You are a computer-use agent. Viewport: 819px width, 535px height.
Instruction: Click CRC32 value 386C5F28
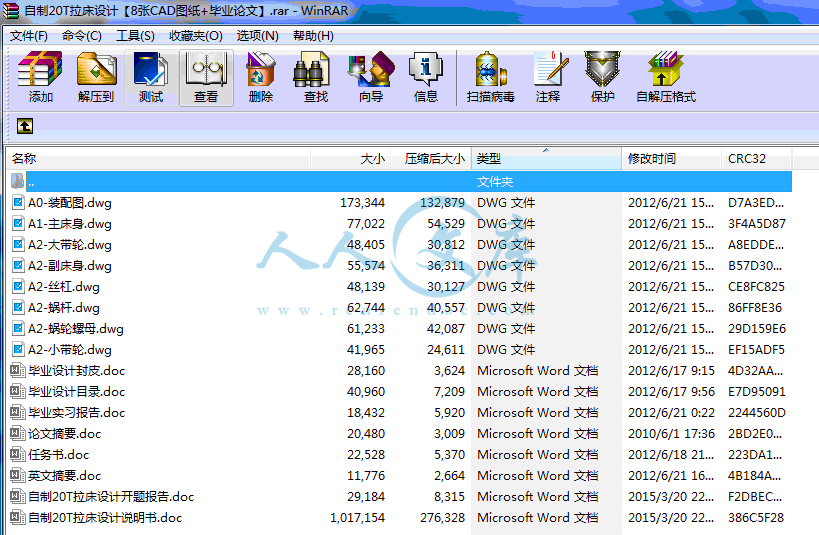coord(756,518)
